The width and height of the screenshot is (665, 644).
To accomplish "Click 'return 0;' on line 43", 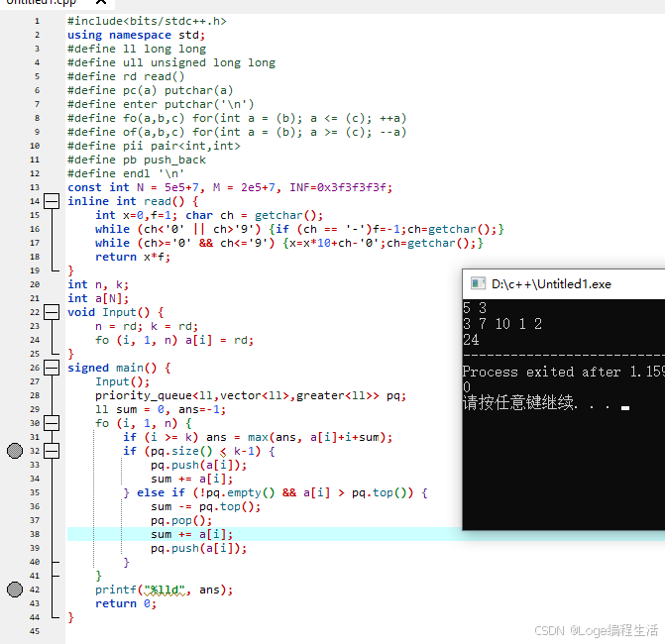I will point(126,603).
